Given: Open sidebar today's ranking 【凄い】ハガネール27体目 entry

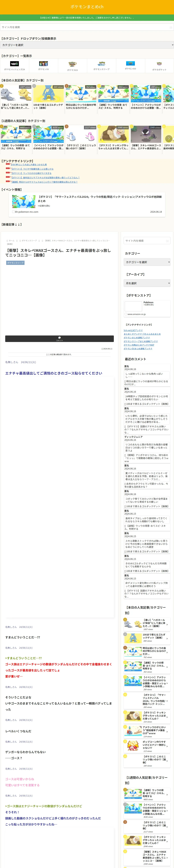Looking at the screenshot, I should (147, 624).
